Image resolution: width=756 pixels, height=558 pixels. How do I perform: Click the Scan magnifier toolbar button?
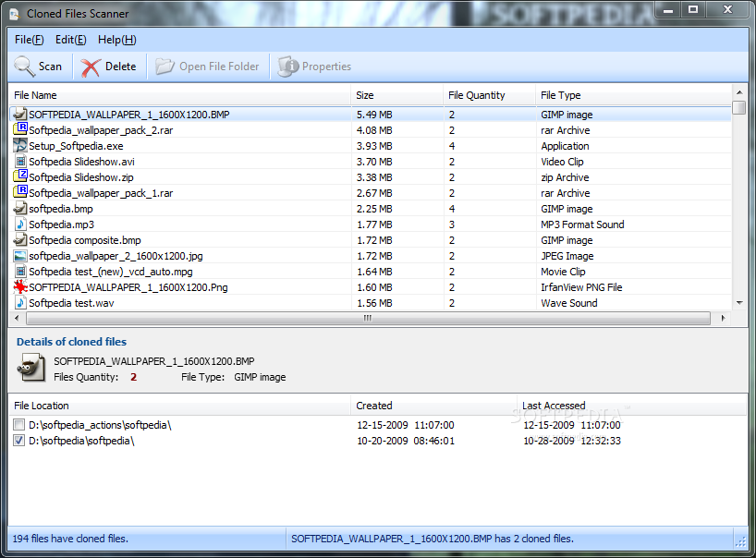38,67
